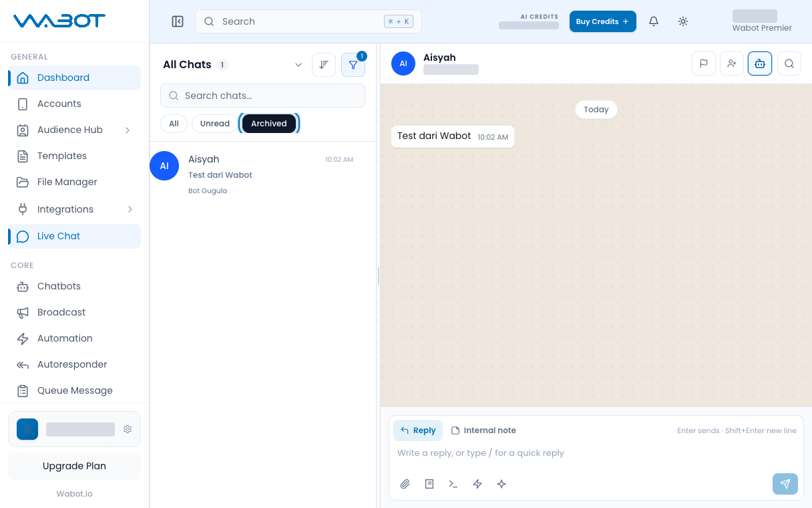Focus the Search chats field
The height and width of the screenshot is (508, 812).
tap(262, 96)
